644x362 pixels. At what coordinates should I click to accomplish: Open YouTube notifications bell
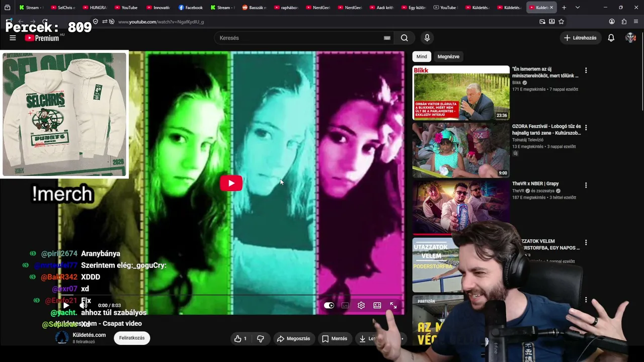click(x=611, y=38)
